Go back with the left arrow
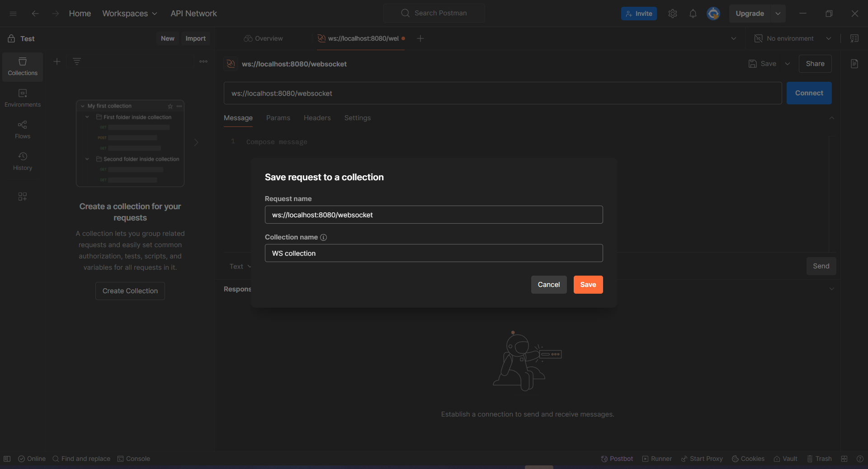 35,14
